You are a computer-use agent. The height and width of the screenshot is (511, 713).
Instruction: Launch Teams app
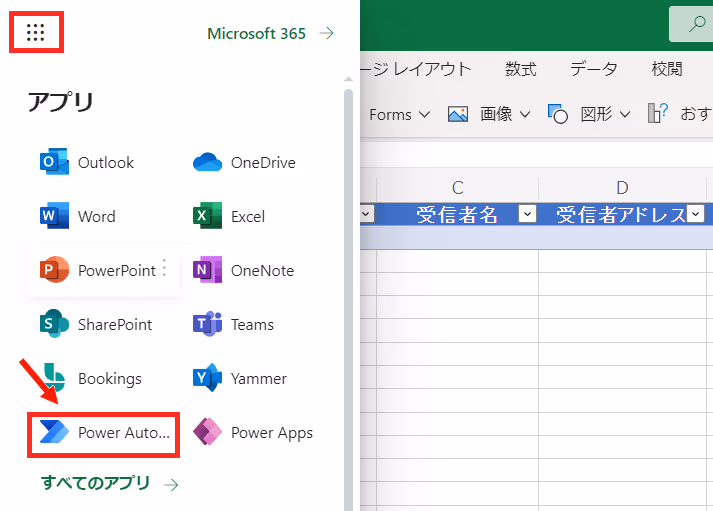tap(234, 324)
